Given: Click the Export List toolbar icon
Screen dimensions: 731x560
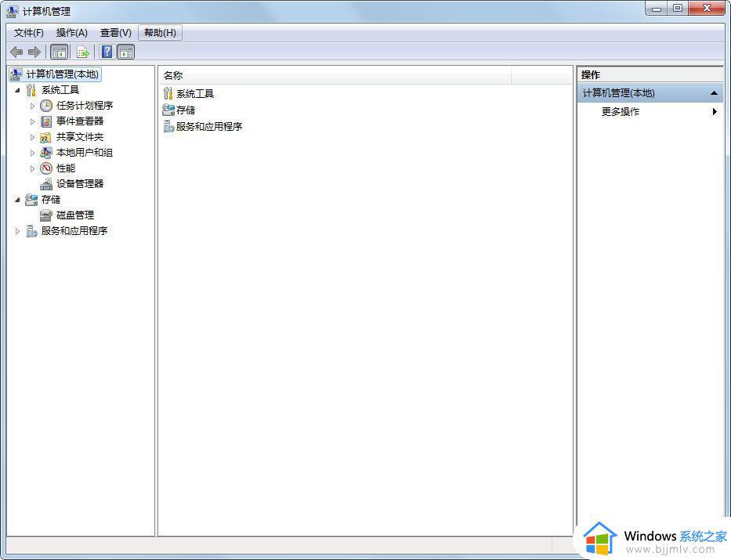Looking at the screenshot, I should tap(82, 52).
